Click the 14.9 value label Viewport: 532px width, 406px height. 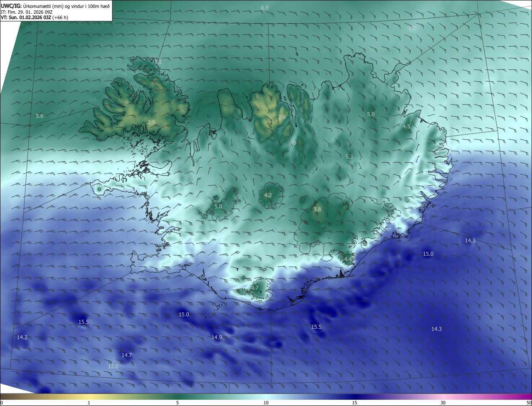coord(217,337)
